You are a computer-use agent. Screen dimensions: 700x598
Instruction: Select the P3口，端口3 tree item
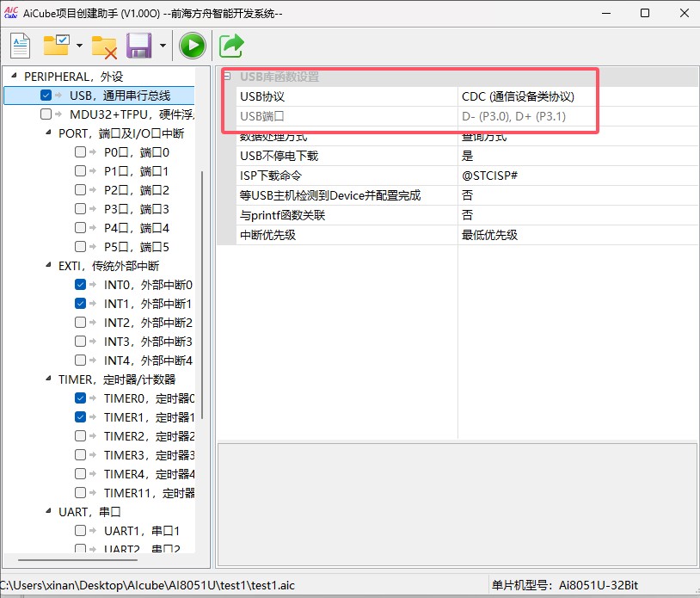click(x=137, y=209)
